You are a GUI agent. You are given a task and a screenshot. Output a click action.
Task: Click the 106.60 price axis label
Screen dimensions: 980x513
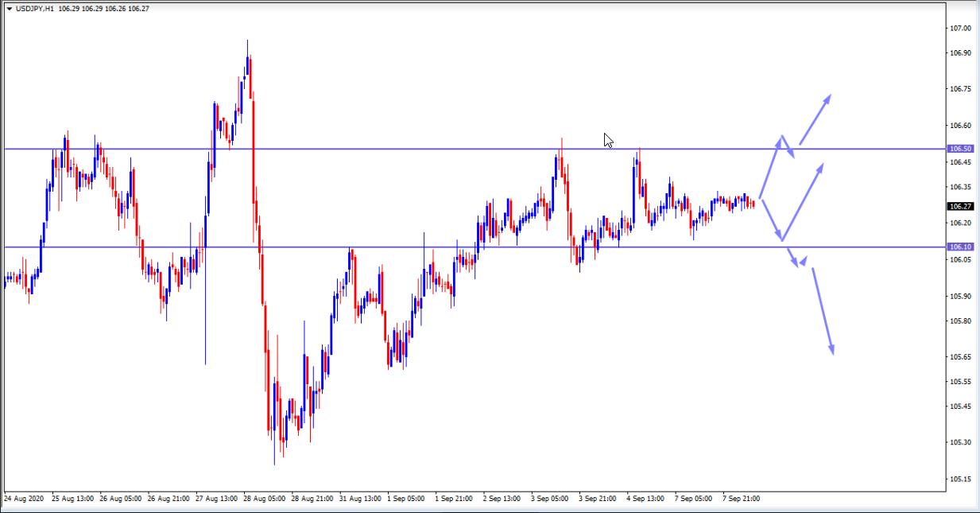[x=960, y=126]
